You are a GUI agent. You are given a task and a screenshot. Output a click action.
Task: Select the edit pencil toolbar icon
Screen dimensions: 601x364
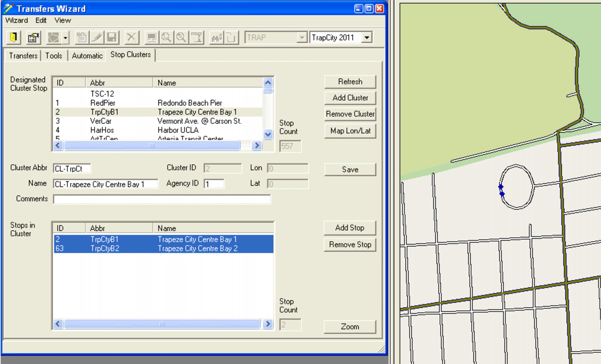97,37
